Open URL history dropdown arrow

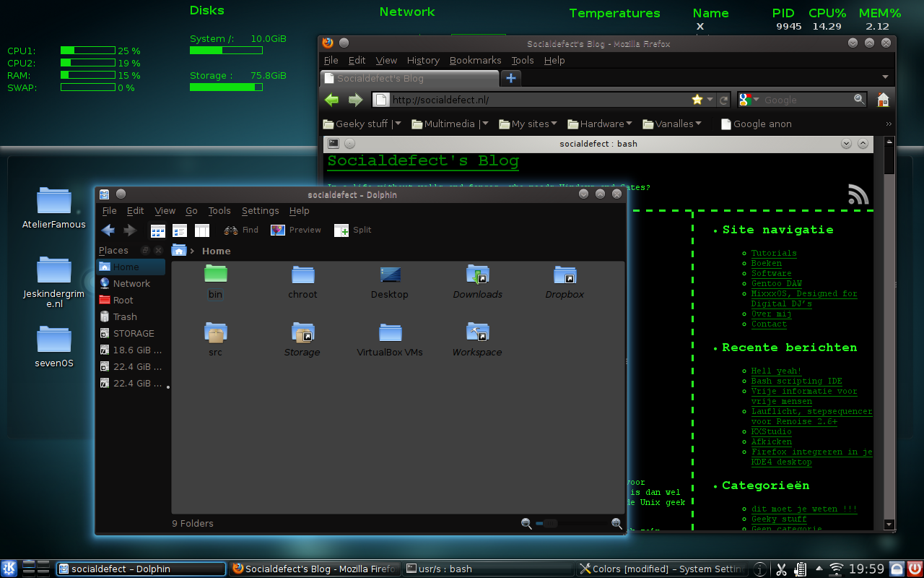coord(710,100)
